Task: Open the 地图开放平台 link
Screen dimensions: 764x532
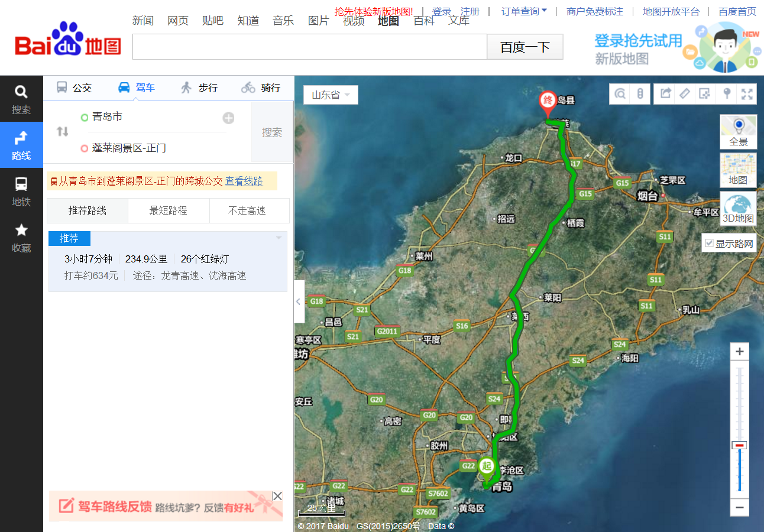Action: tap(671, 11)
